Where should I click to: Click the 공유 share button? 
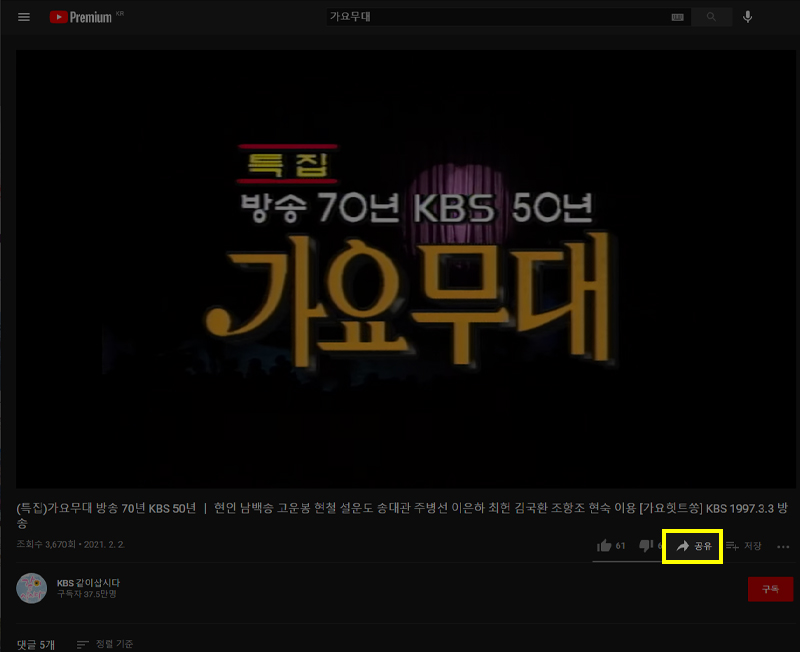tap(693, 546)
